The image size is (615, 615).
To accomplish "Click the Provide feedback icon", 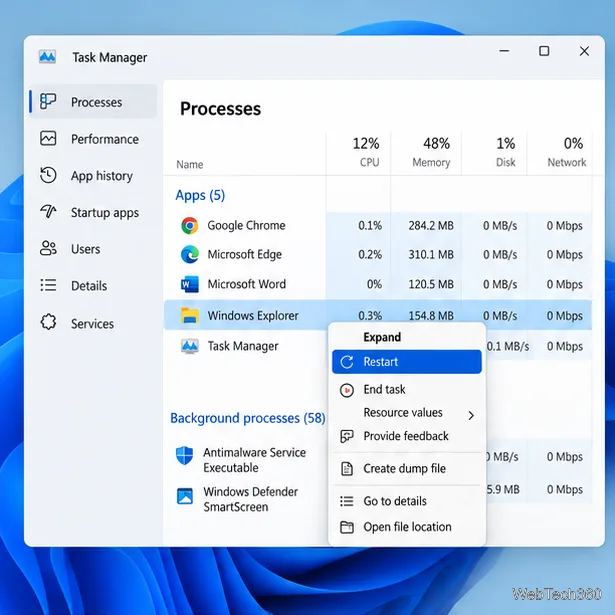I will click(347, 436).
